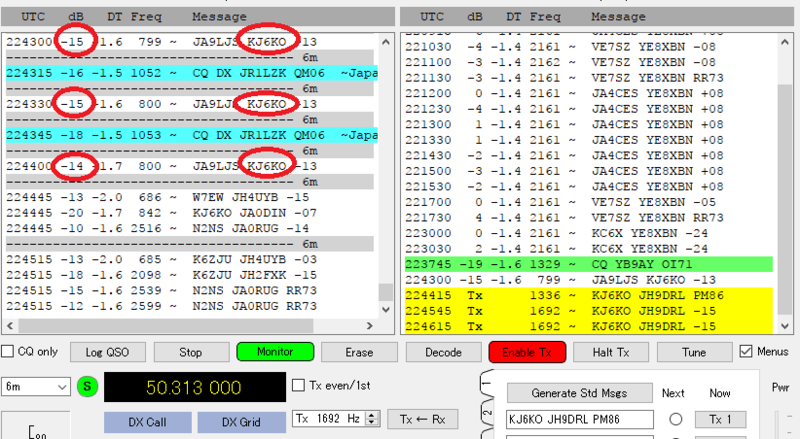Click left pane vertical scrollbar thumb
Viewport: 800px width, 439px height.
[386, 292]
